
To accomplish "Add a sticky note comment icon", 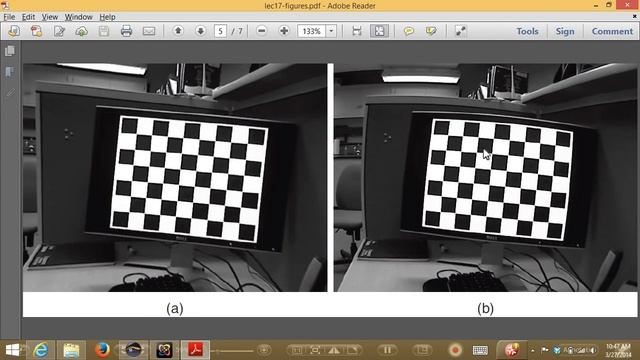I will coord(408,31).
